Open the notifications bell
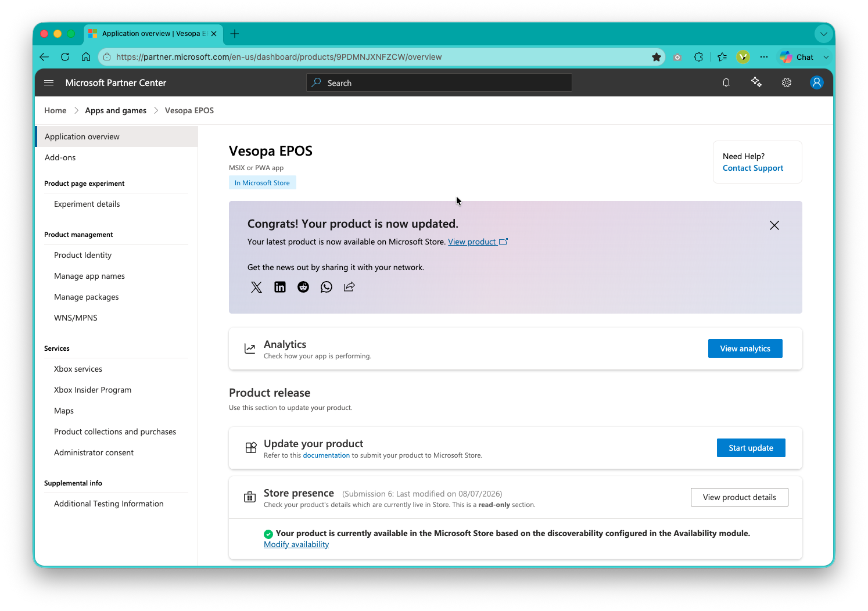The image size is (868, 611). [x=726, y=83]
